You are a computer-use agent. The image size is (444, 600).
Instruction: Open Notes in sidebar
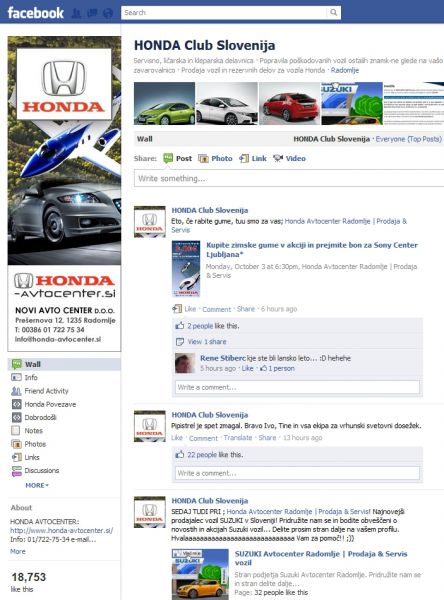(33, 430)
